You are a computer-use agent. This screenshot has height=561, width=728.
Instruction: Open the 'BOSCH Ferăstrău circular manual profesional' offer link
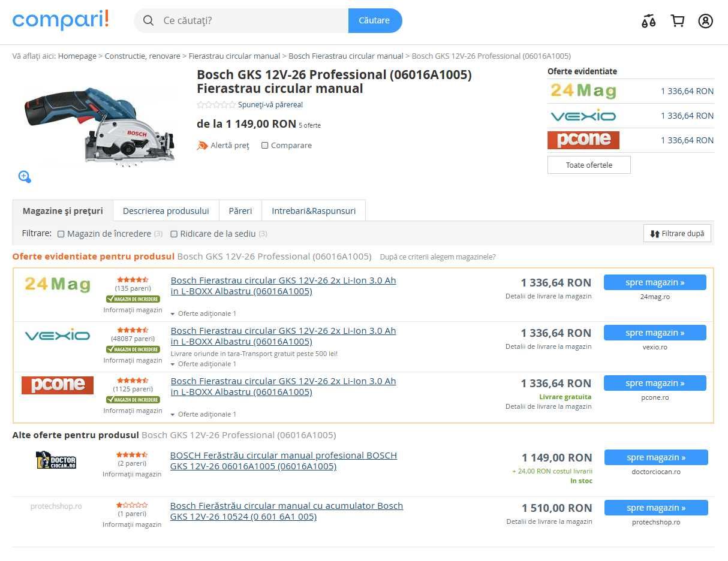[284, 461]
